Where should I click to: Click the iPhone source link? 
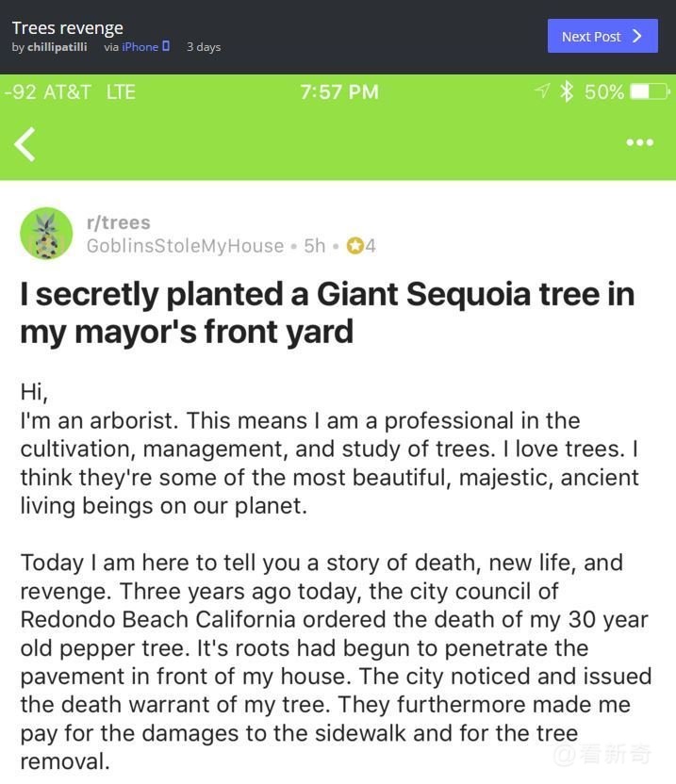pyautogui.click(x=140, y=47)
